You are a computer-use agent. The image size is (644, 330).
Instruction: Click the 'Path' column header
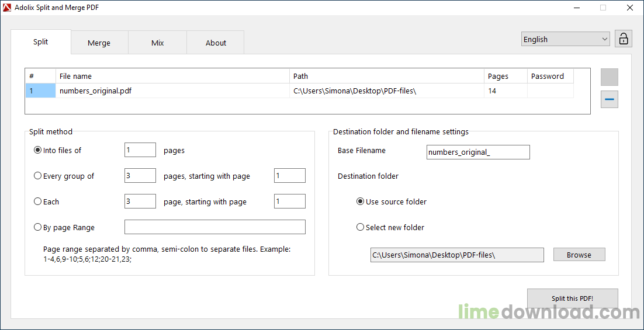387,76
